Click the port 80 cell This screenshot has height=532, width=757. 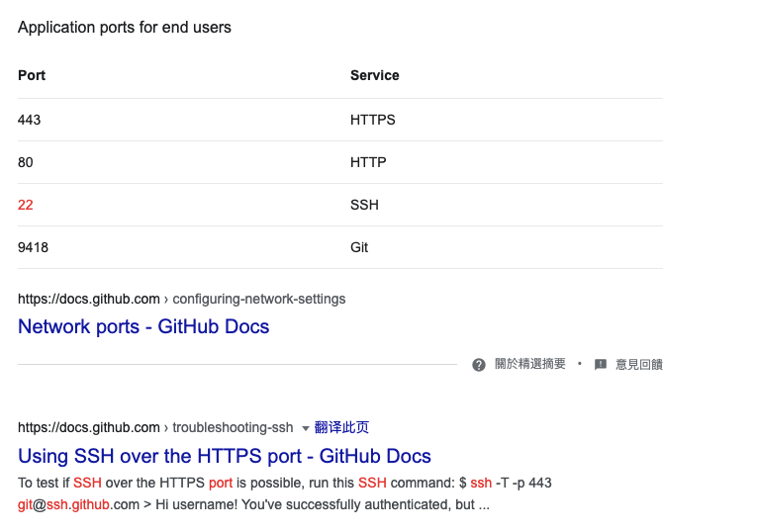tap(25, 162)
